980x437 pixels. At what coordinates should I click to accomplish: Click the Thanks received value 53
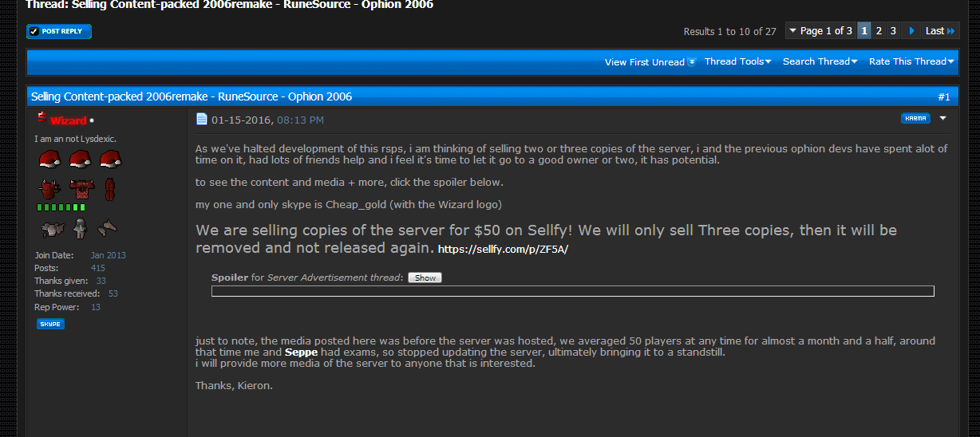click(x=113, y=293)
